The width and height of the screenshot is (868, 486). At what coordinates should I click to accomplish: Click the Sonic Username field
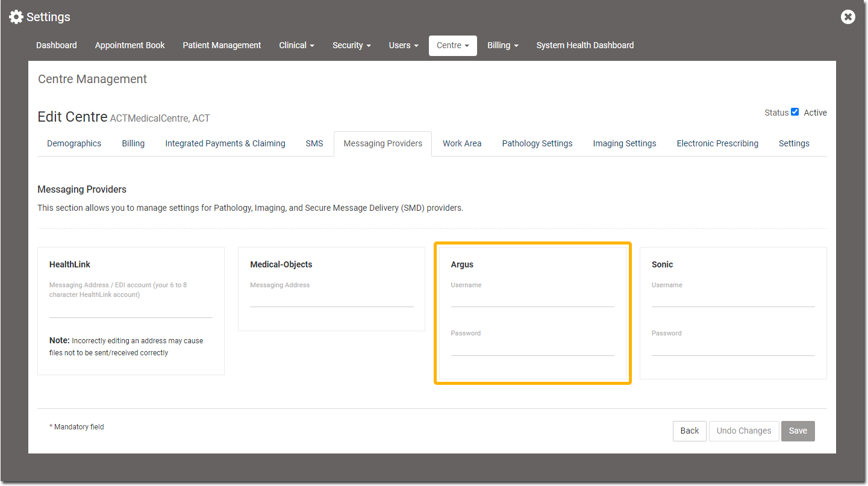733,299
